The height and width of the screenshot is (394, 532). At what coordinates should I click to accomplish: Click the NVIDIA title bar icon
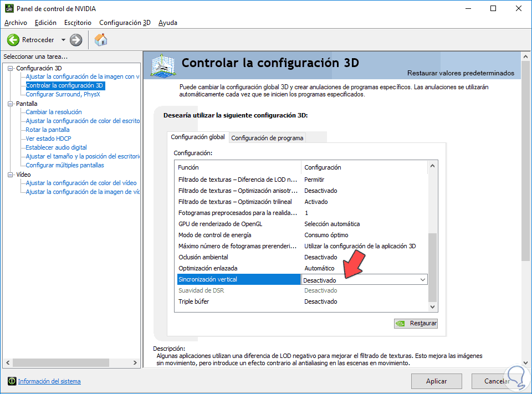(x=9, y=8)
